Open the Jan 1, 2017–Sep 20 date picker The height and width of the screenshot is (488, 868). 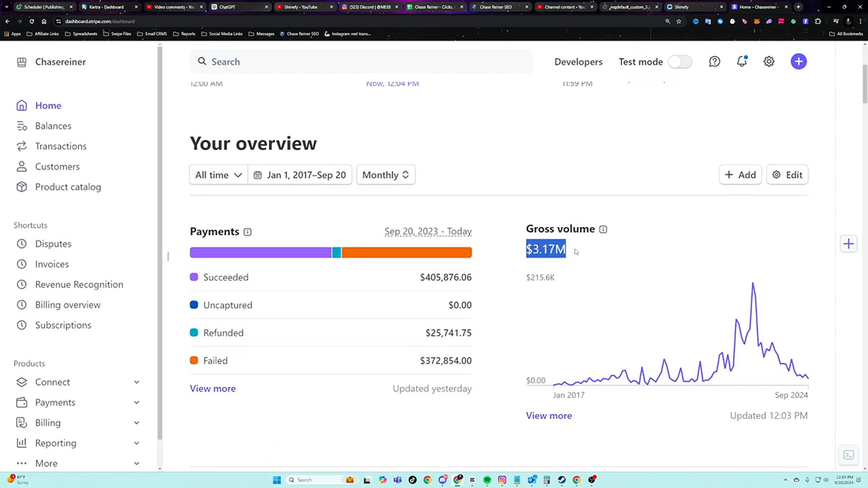point(300,175)
